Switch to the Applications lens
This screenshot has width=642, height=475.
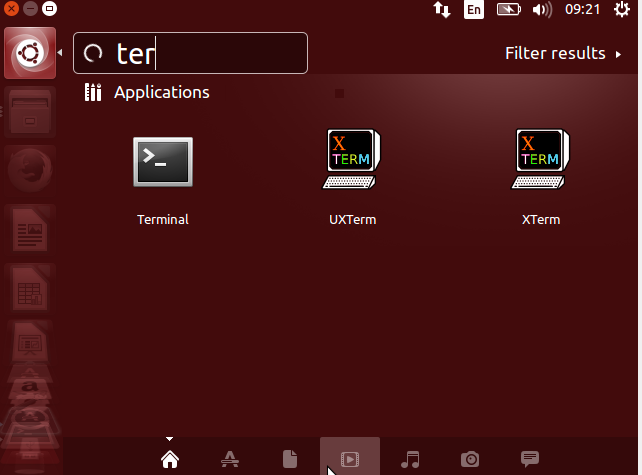[230, 459]
